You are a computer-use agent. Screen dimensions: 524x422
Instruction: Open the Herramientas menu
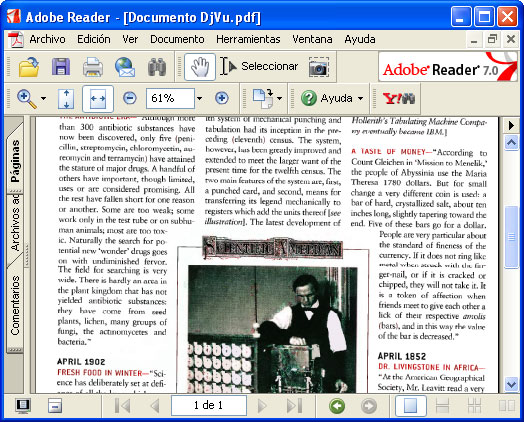pos(248,39)
